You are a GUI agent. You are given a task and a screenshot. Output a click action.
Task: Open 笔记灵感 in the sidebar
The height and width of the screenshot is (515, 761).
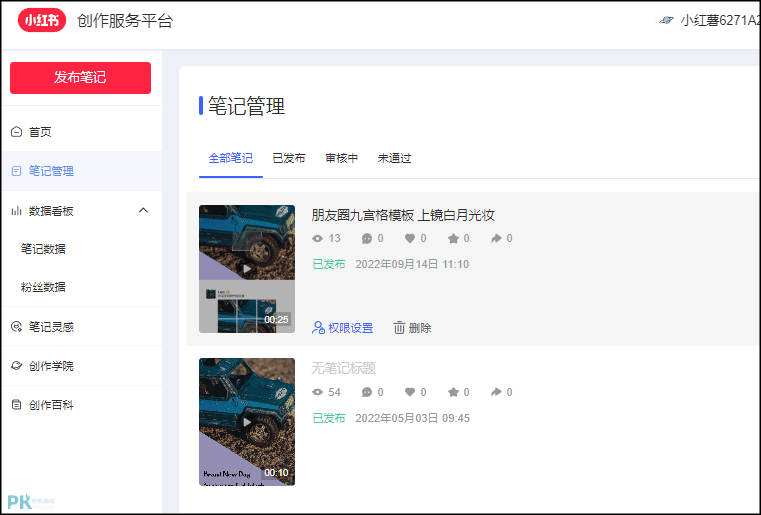82,327
